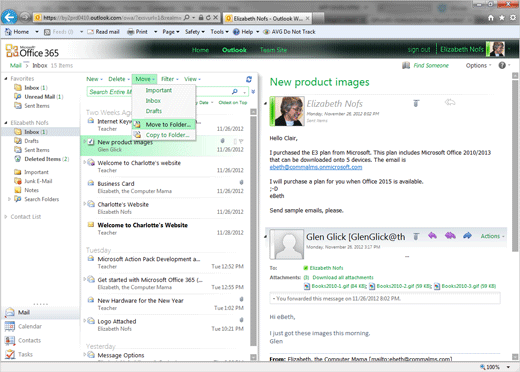Open the Logo Attached message

point(165,325)
